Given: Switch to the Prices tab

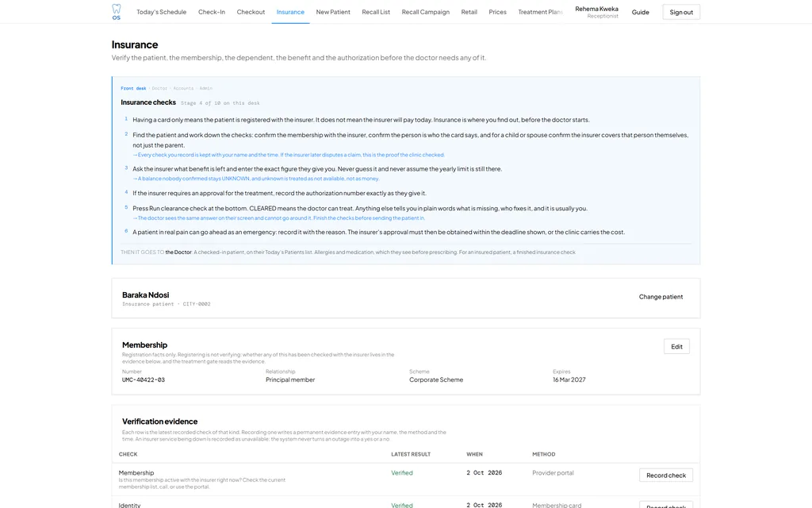Looking at the screenshot, I should pyautogui.click(x=497, y=12).
